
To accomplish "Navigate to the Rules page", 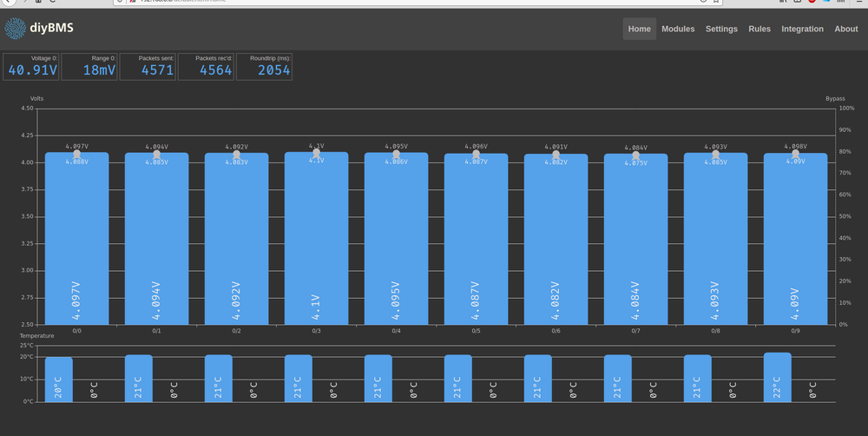I will [x=759, y=29].
